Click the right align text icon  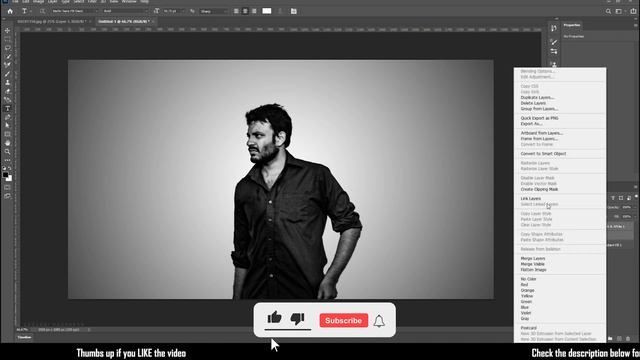coord(254,11)
